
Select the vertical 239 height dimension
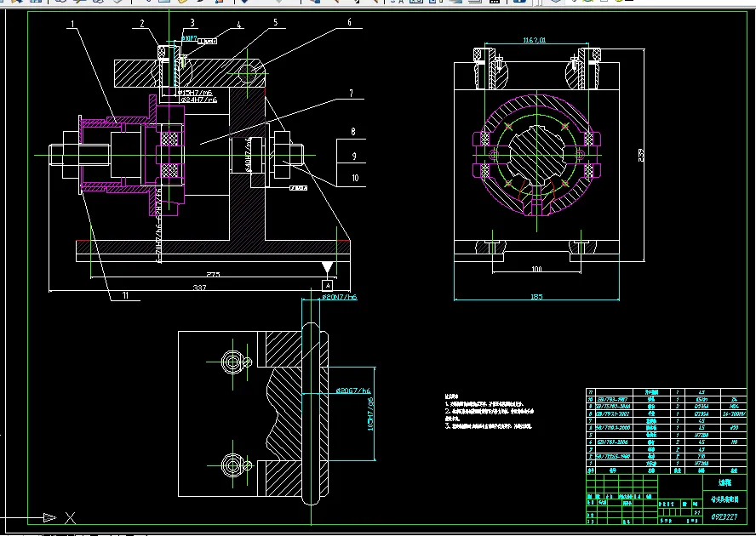point(641,155)
